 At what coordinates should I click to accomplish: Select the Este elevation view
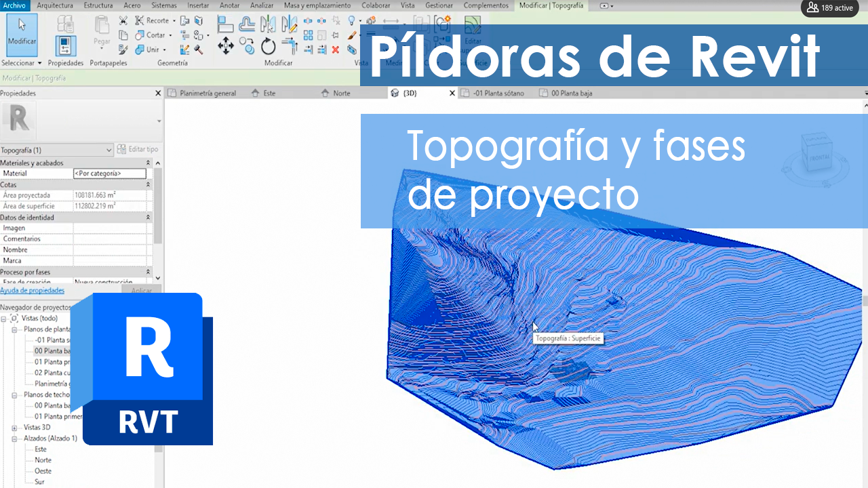click(41, 449)
